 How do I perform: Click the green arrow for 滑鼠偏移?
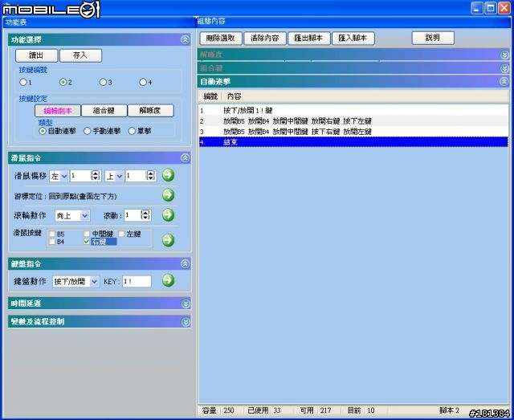pos(168,175)
